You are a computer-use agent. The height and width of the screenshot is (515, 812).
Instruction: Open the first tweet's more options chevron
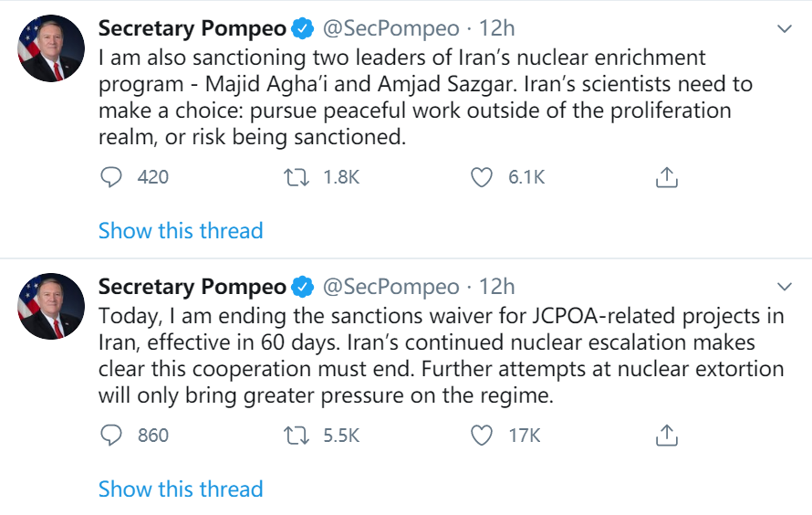point(784,29)
